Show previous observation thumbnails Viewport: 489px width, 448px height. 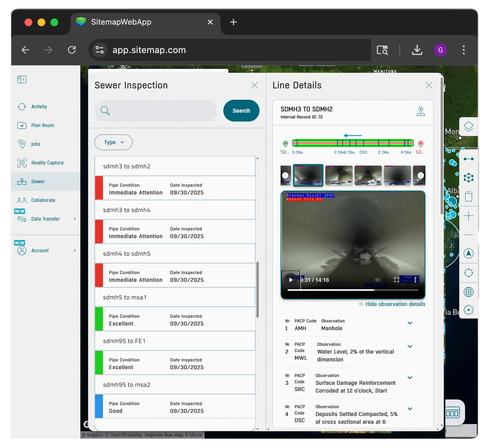pos(285,175)
